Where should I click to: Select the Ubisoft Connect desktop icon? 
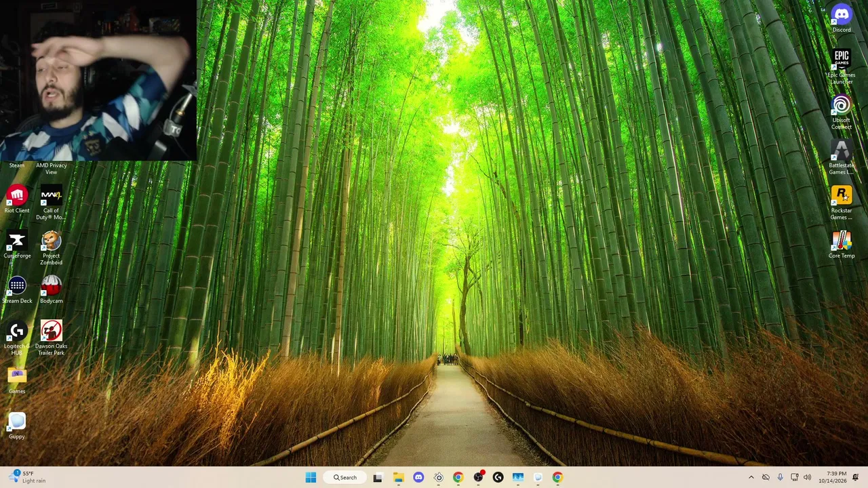(842, 112)
